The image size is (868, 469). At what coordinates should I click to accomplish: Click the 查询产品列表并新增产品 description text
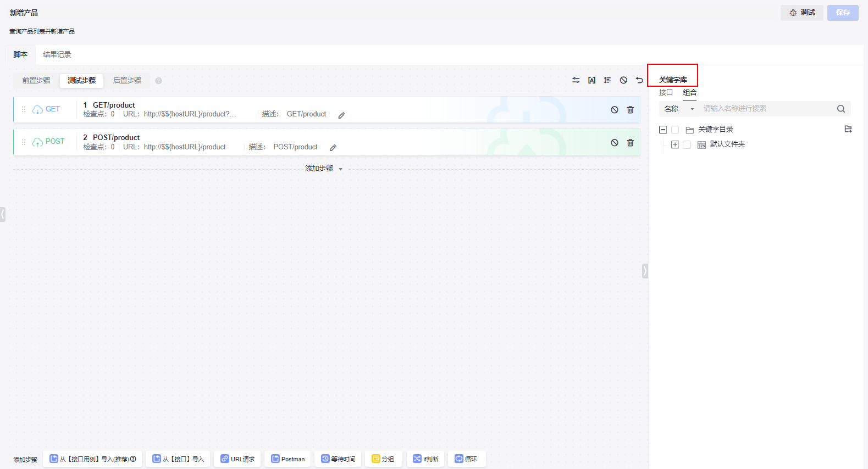(42, 31)
